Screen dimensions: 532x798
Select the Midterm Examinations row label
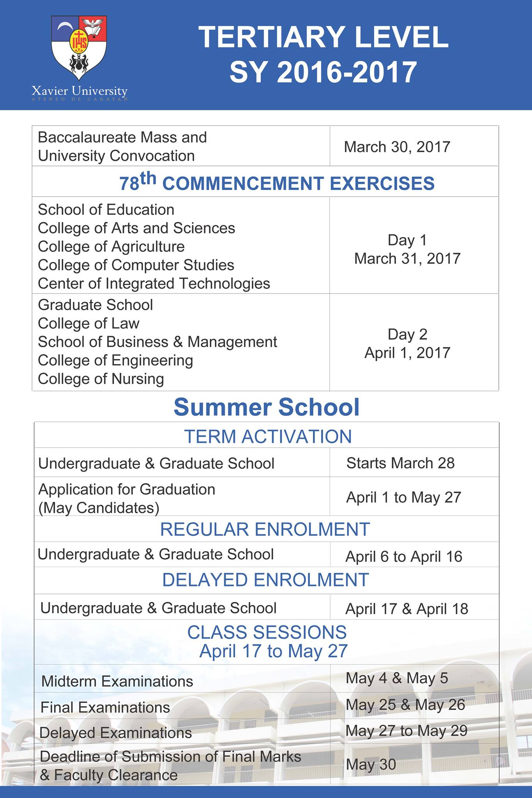117,681
